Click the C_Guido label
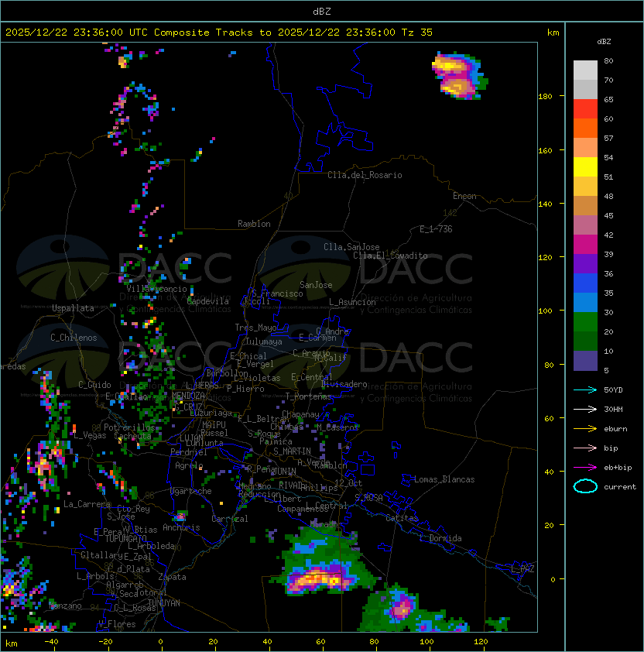Image resolution: width=644 pixels, height=652 pixels. click(94, 385)
